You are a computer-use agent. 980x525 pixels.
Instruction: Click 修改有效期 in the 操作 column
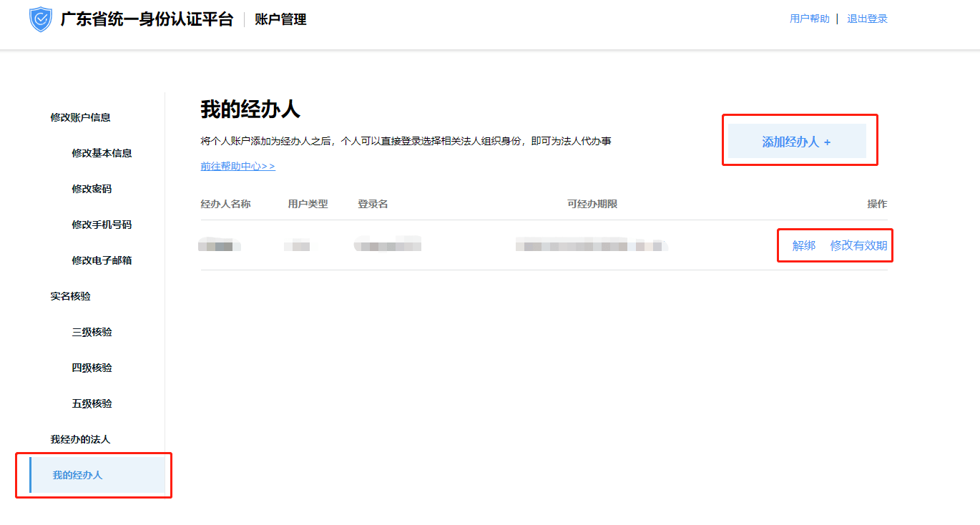(x=858, y=246)
